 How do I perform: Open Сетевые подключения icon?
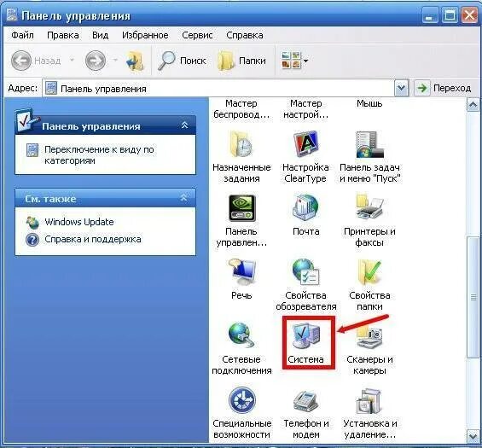tap(241, 335)
